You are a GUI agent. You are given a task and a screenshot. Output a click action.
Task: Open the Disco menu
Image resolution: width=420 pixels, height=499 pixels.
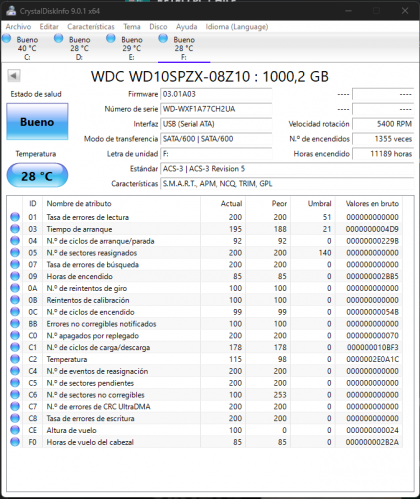tap(158, 27)
